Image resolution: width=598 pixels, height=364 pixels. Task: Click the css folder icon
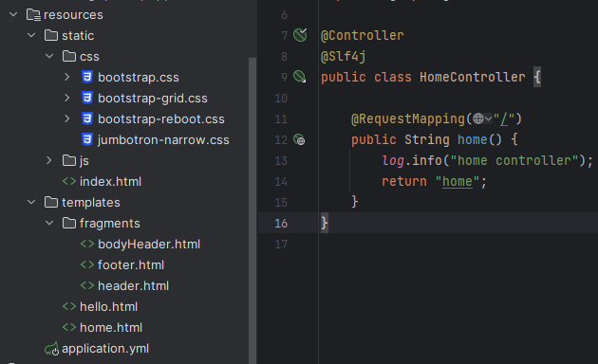click(69, 56)
